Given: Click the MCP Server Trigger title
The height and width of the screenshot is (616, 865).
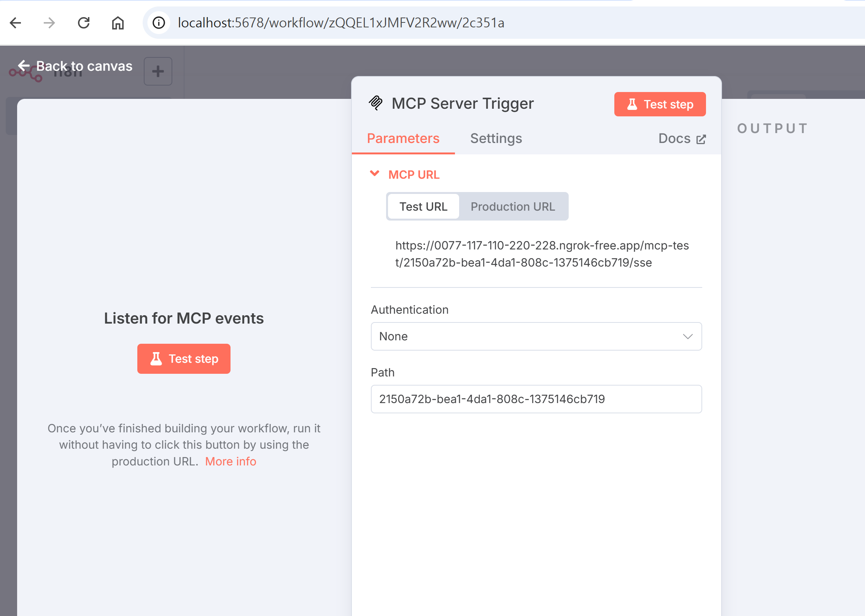Looking at the screenshot, I should [x=463, y=103].
